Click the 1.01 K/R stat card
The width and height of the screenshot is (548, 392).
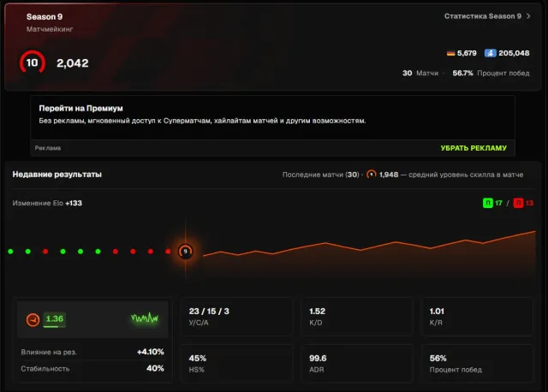(477, 317)
